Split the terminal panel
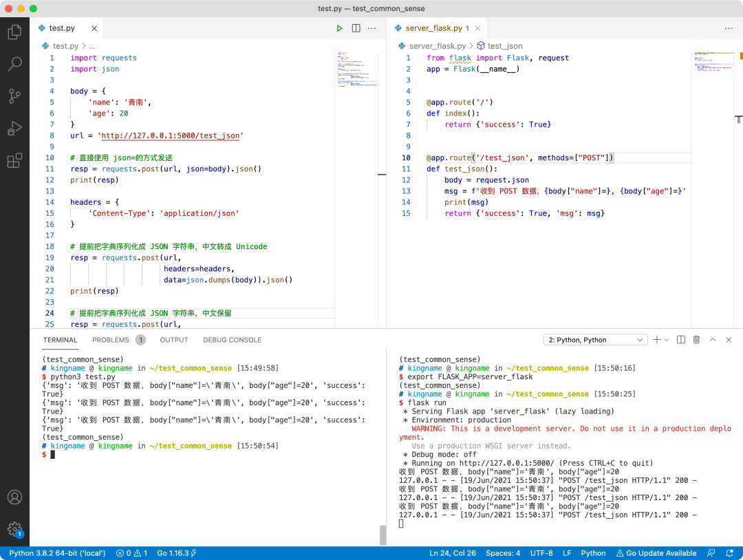 [x=681, y=340]
